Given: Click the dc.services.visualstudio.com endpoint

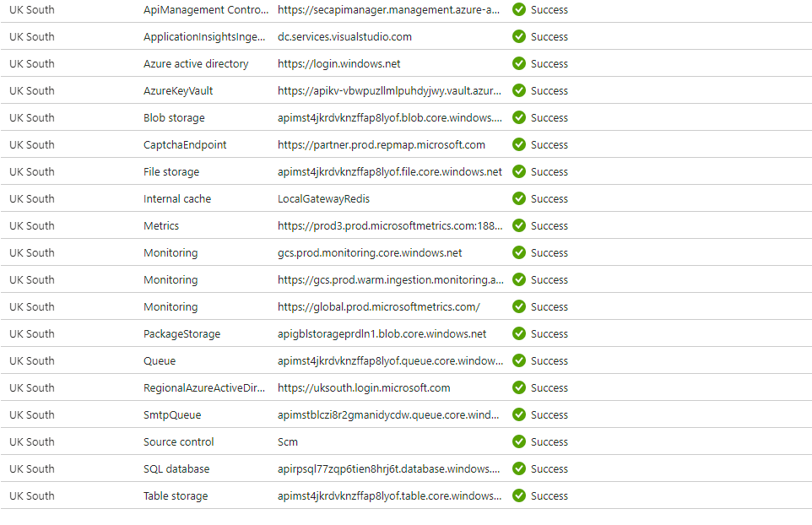Looking at the screenshot, I should click(344, 37).
